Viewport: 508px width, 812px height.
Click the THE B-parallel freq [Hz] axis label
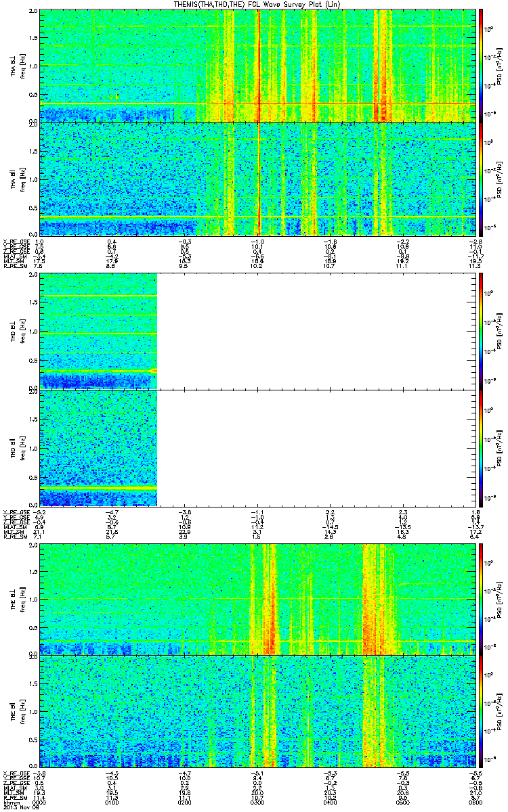[22, 710]
